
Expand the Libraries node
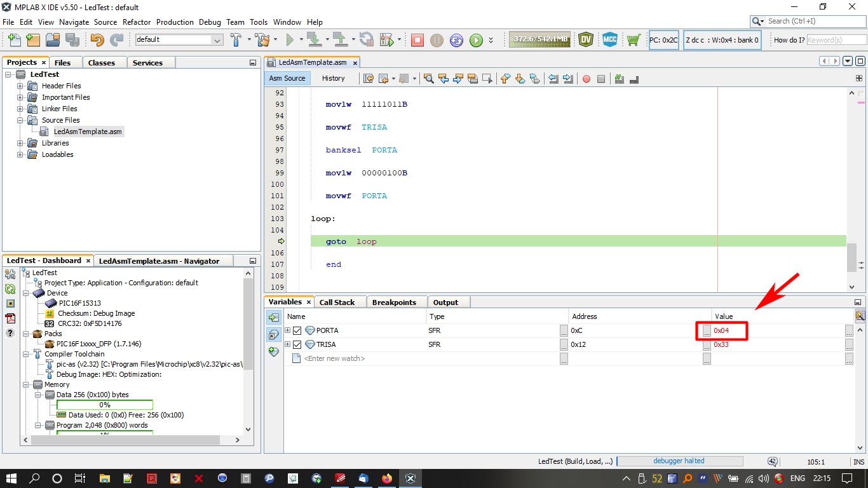tap(20, 143)
